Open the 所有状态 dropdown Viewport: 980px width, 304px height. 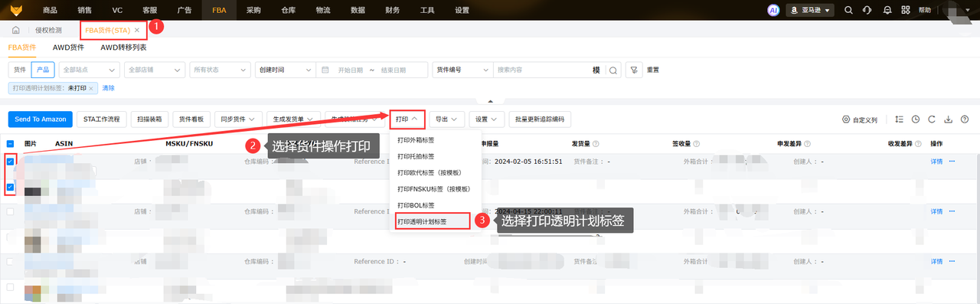click(220, 70)
